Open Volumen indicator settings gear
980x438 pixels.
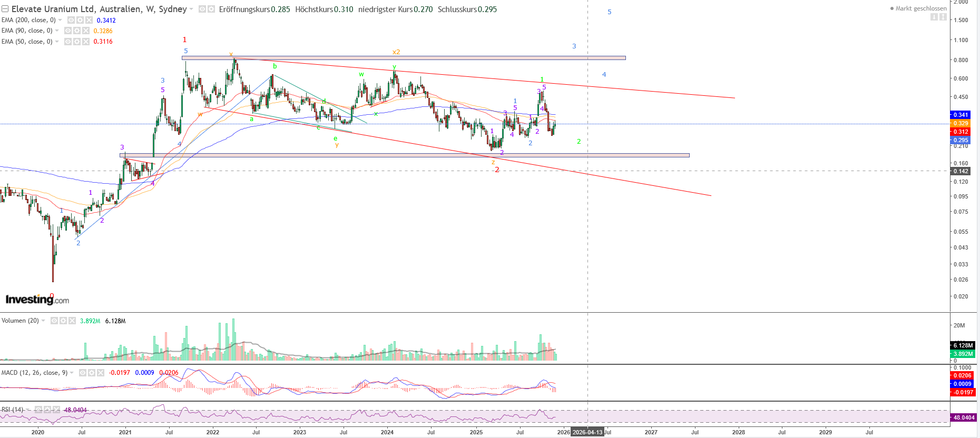pyautogui.click(x=63, y=321)
